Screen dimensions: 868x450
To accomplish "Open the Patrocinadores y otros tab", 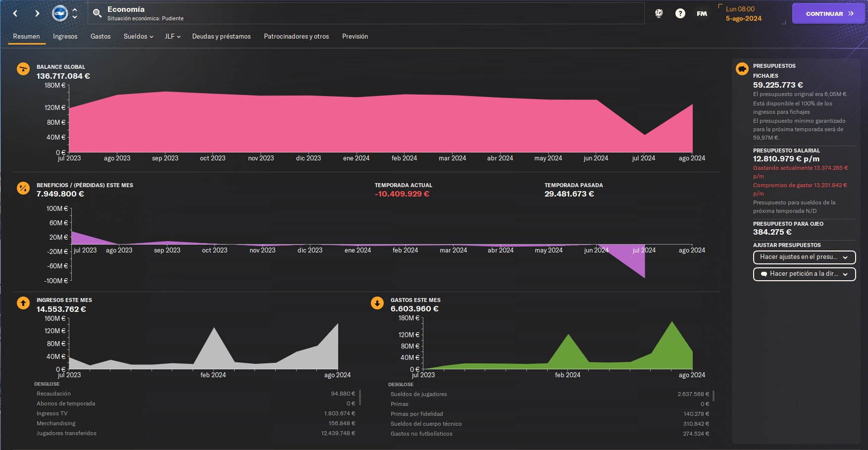I will [297, 37].
